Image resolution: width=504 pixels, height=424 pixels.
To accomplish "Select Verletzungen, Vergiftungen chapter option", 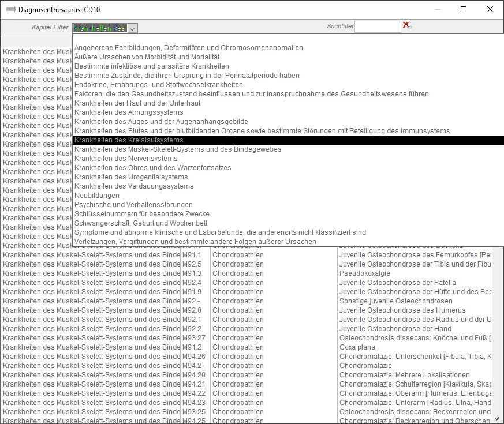I will [195, 242].
